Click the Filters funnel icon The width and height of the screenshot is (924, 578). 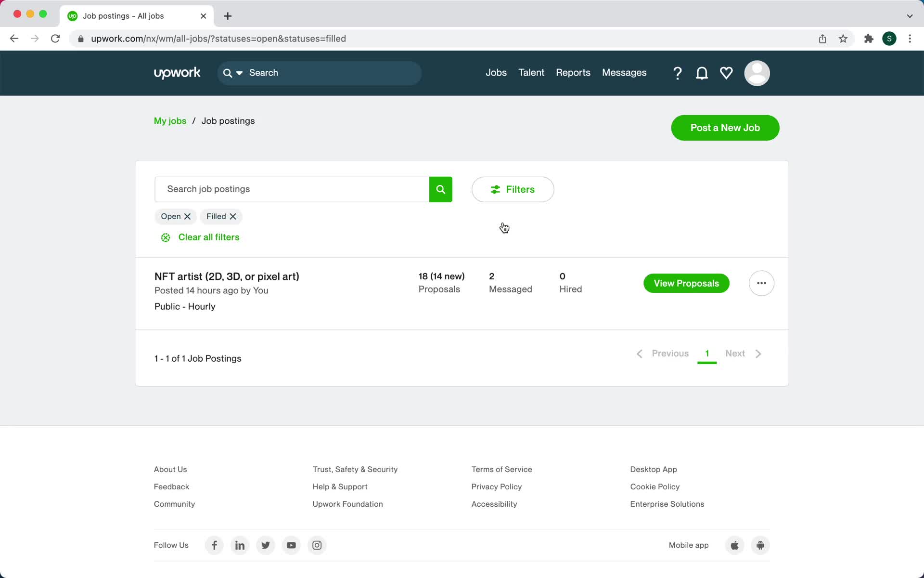pyautogui.click(x=495, y=189)
